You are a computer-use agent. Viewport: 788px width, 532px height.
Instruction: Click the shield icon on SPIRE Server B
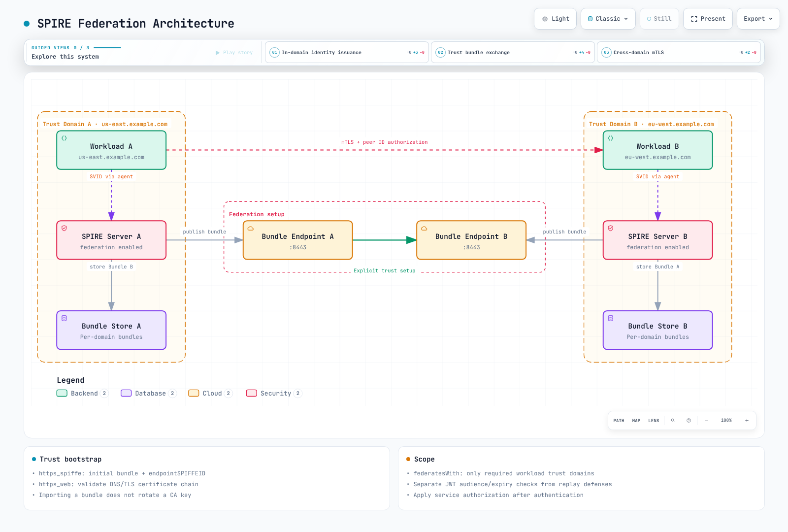point(611,229)
